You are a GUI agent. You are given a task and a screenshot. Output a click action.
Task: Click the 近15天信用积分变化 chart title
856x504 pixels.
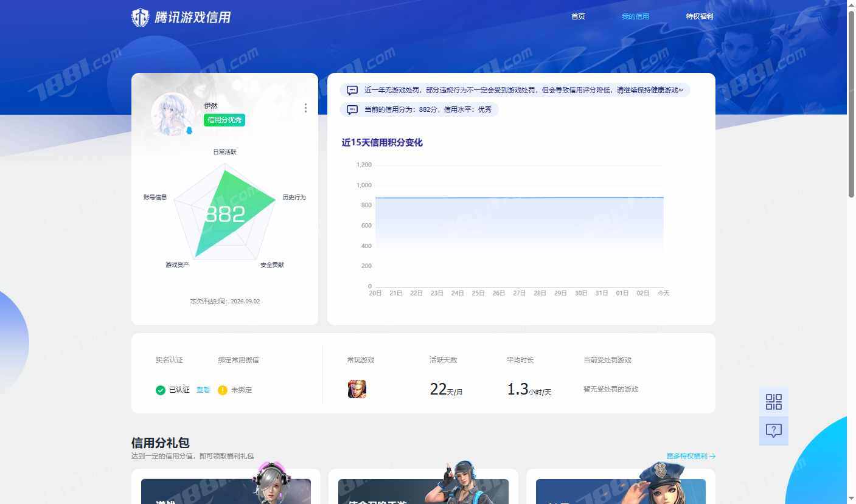(x=382, y=142)
